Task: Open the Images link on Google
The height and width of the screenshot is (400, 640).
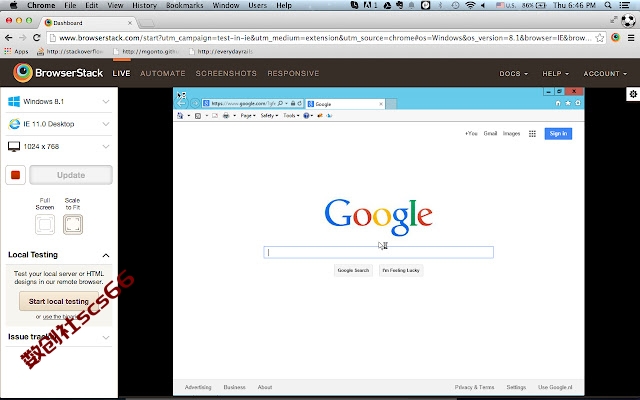Action: tap(511, 133)
